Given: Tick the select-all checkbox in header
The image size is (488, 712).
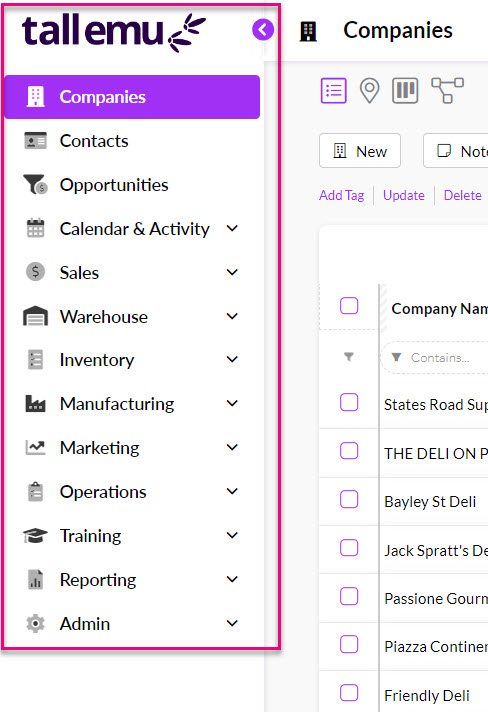Looking at the screenshot, I should 349,306.
